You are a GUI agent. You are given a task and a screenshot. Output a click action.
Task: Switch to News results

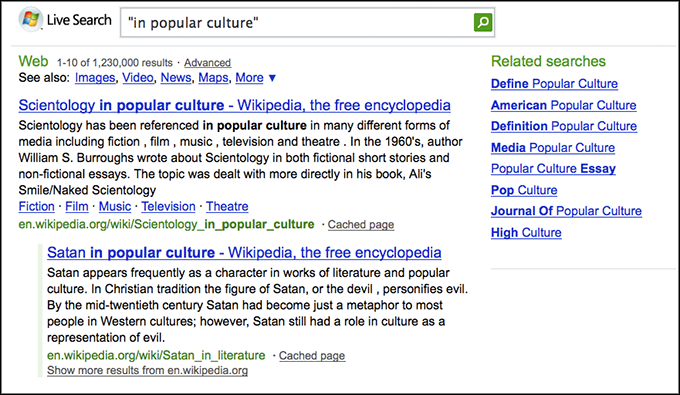click(176, 78)
